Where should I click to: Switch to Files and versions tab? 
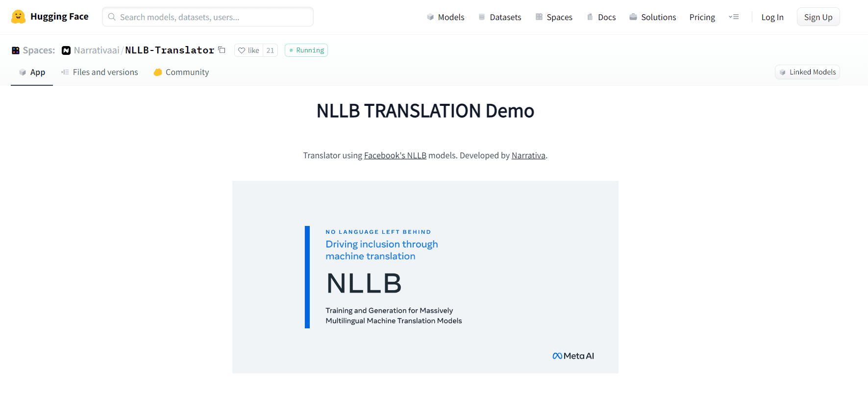tap(99, 73)
